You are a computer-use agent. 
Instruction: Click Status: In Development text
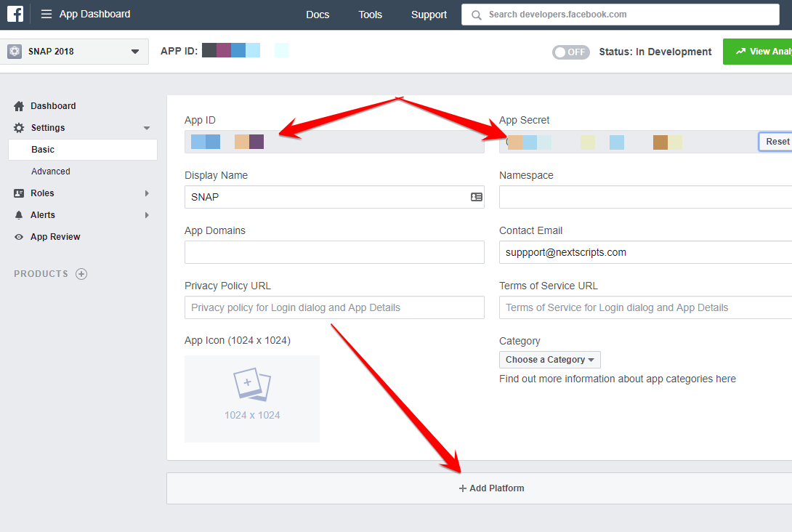(x=655, y=52)
